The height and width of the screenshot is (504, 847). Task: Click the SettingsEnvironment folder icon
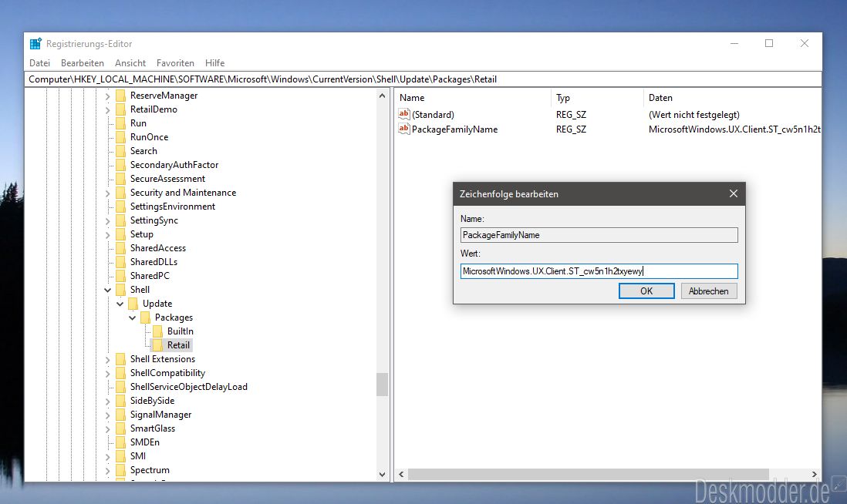point(121,207)
